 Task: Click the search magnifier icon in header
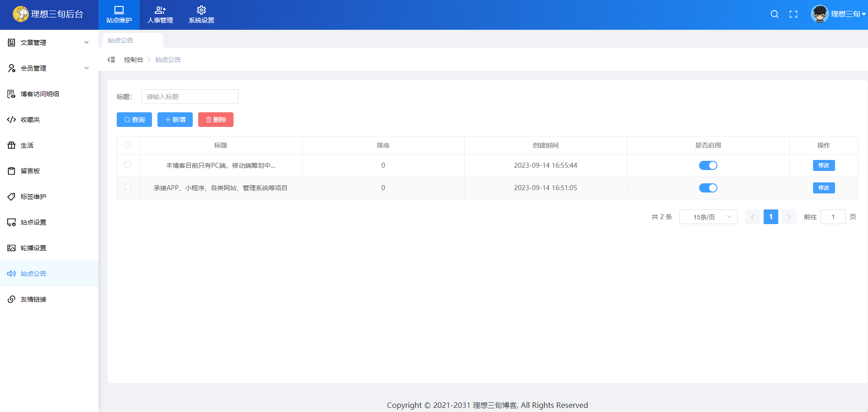tap(774, 14)
